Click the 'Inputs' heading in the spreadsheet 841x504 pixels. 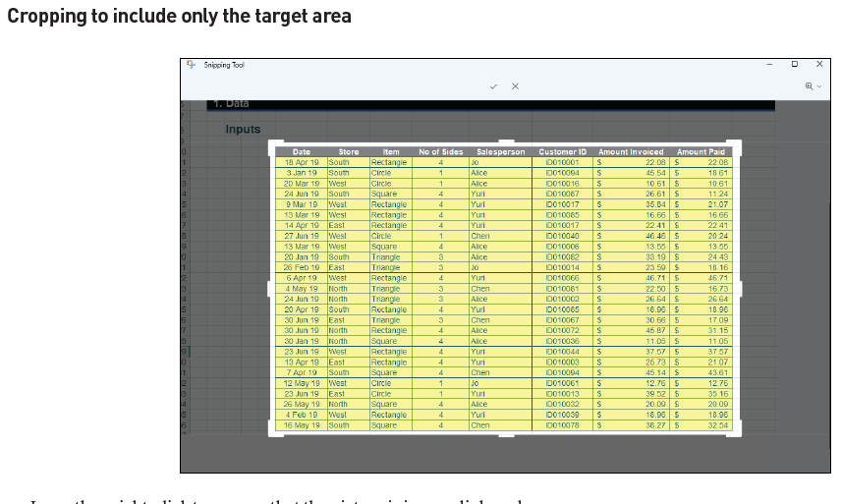(x=243, y=130)
